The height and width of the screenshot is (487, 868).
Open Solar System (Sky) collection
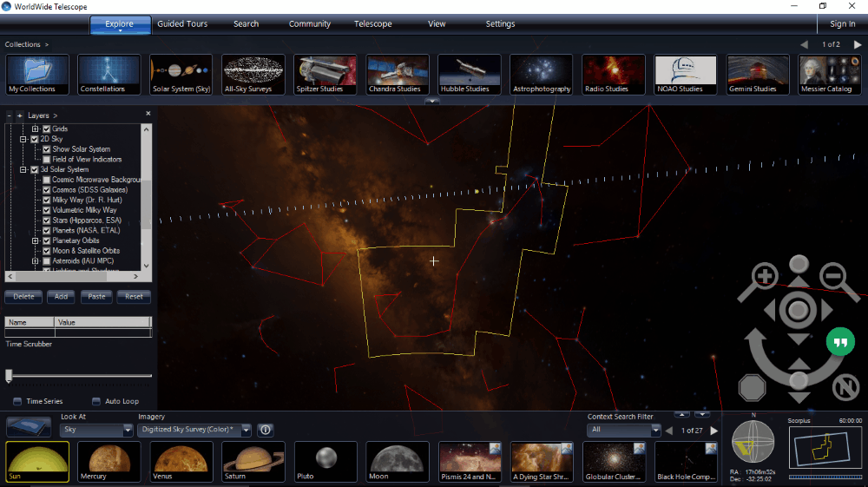point(181,74)
